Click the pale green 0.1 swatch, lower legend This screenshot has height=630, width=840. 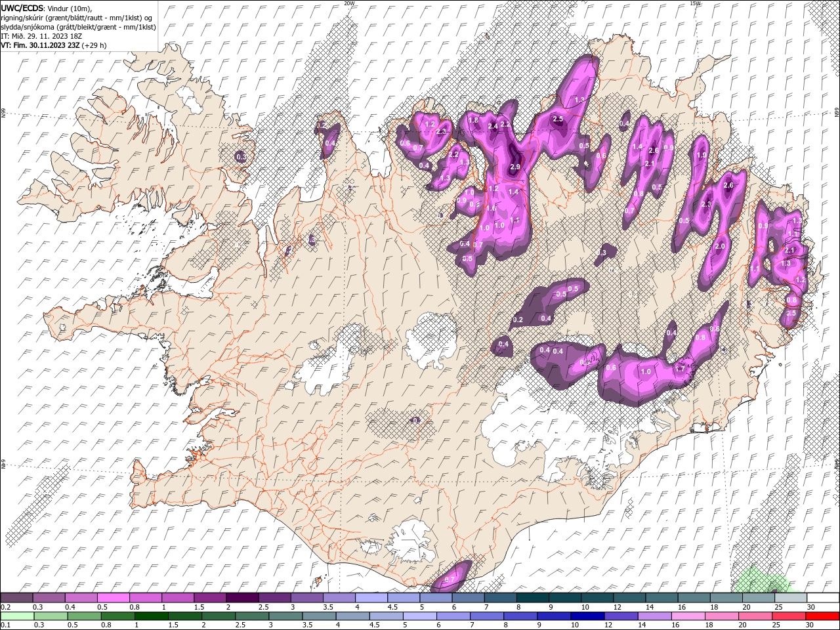point(17,616)
